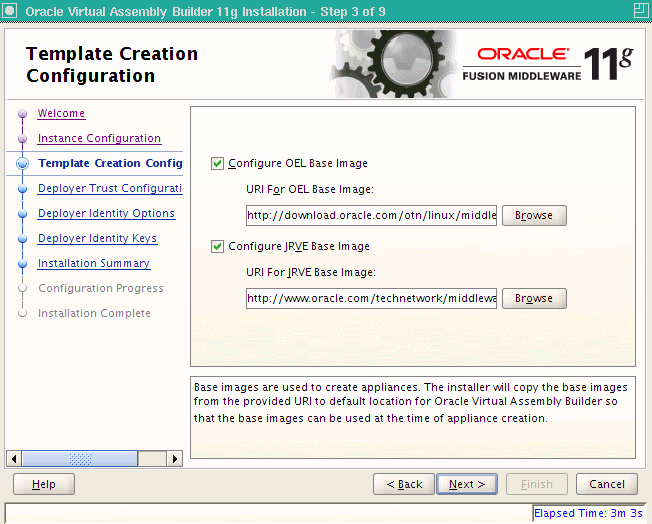This screenshot has height=524, width=652.
Task: Click the Configuration Progress step label
Action: [101, 288]
